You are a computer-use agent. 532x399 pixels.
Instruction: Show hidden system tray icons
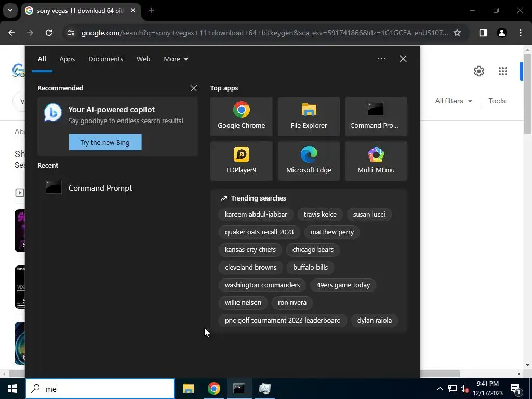(x=440, y=389)
